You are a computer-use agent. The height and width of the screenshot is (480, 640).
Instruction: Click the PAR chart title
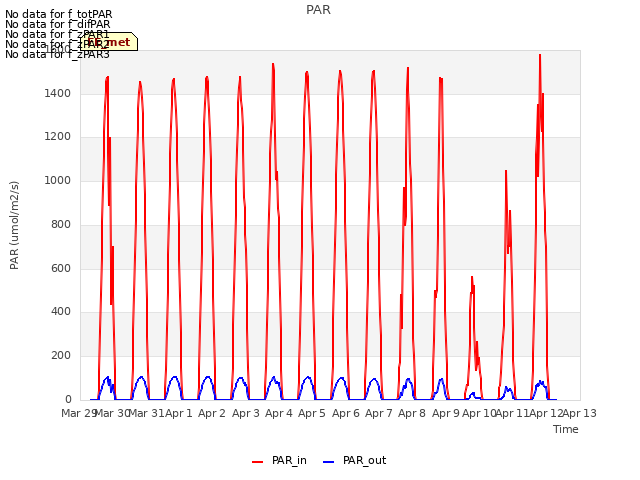(x=318, y=10)
